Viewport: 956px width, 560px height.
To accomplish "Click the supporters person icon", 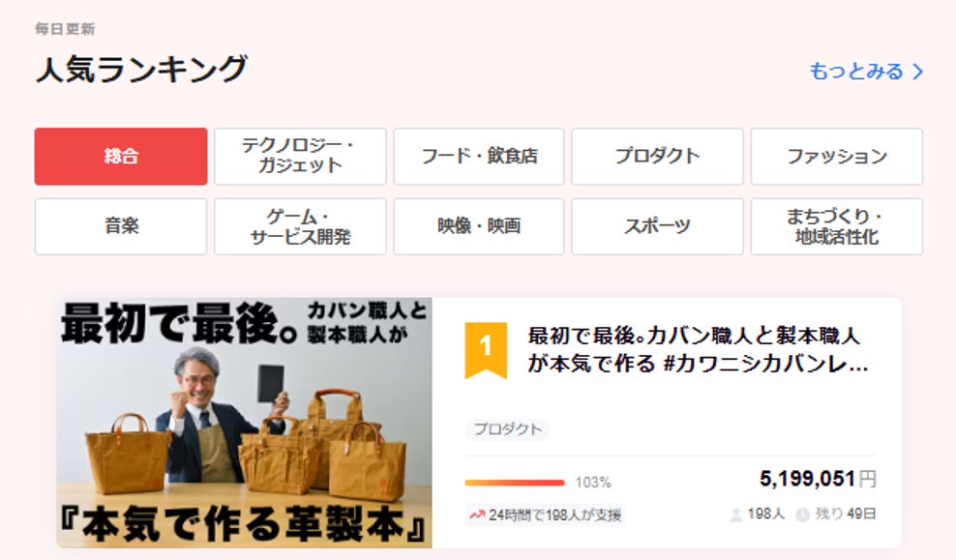I will [x=736, y=516].
